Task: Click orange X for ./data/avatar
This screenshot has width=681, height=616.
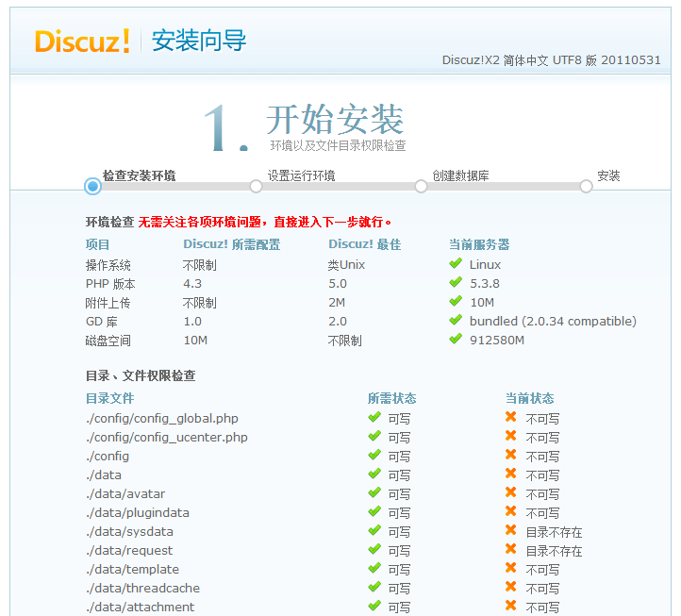Action: tap(511, 492)
